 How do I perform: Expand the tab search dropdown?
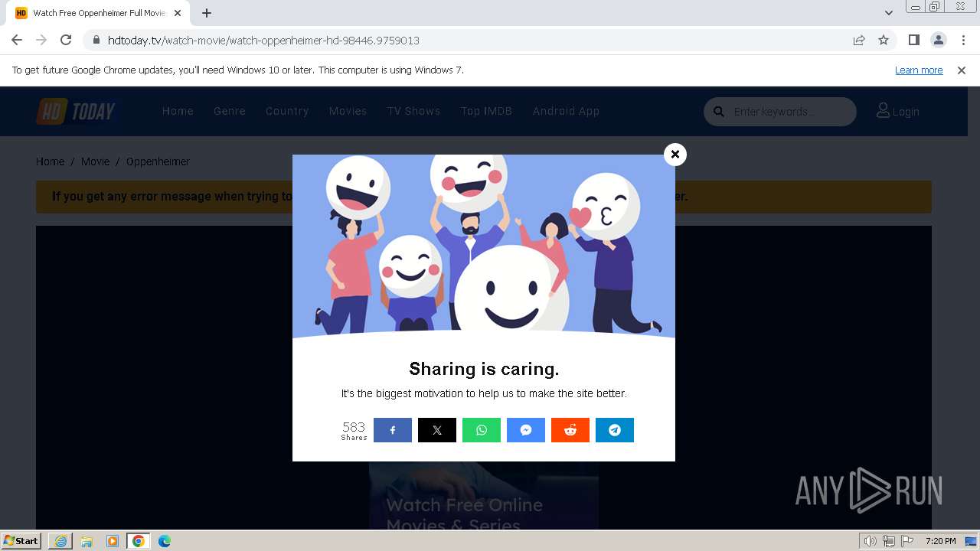pos(888,13)
